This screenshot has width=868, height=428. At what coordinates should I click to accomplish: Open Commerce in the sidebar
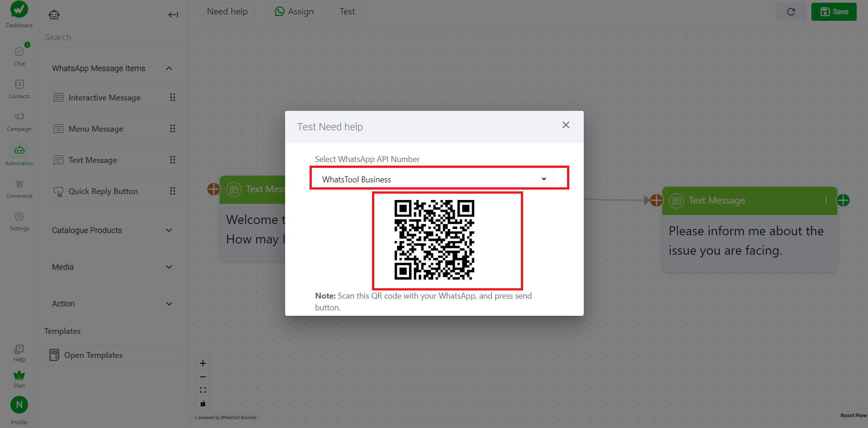pos(19,189)
